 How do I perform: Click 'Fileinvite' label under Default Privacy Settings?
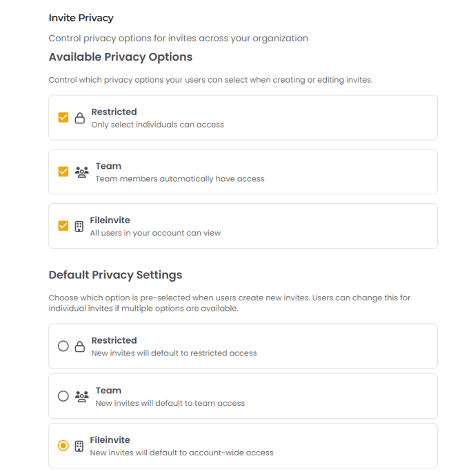coord(110,440)
